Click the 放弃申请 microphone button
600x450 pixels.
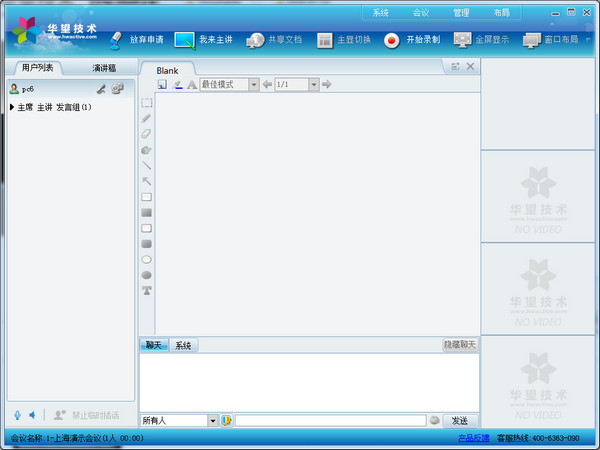pyautogui.click(x=136, y=40)
